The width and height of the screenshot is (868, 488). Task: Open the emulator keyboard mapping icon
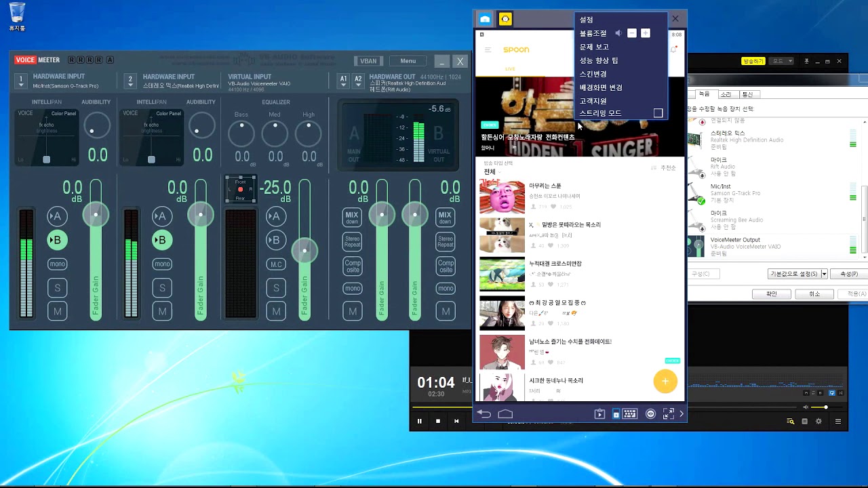point(630,413)
